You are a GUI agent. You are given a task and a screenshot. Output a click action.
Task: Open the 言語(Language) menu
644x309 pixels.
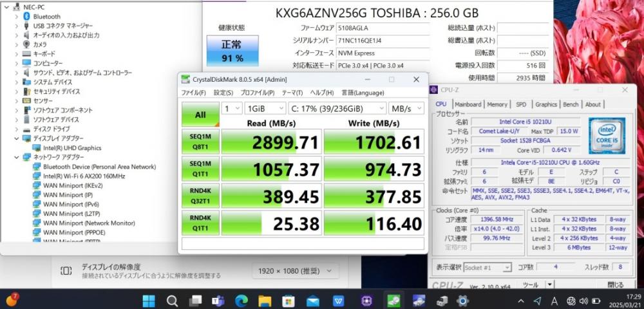pos(363,93)
